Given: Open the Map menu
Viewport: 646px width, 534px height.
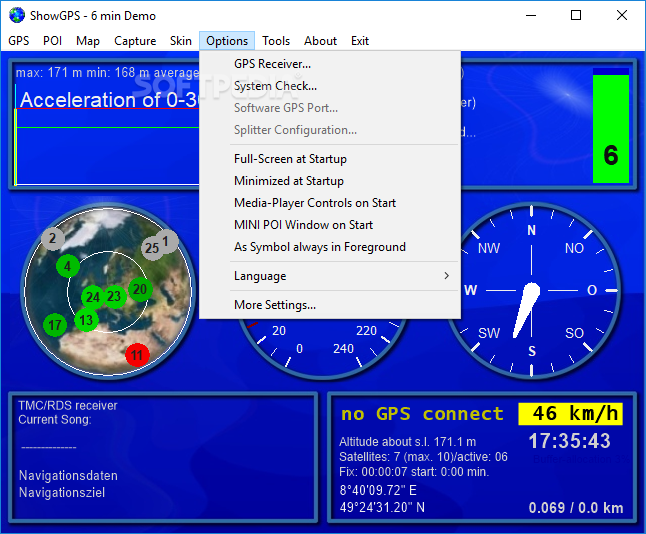Looking at the screenshot, I should coord(88,41).
